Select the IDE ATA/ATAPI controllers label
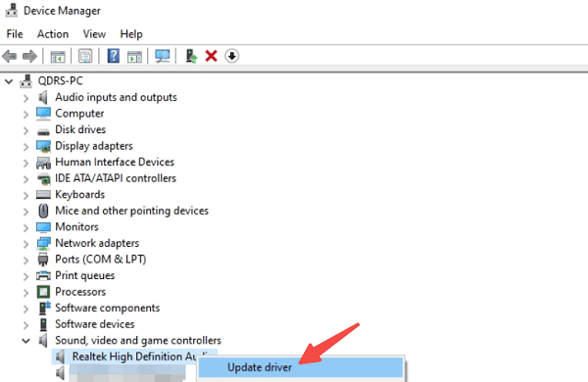 pos(116,178)
